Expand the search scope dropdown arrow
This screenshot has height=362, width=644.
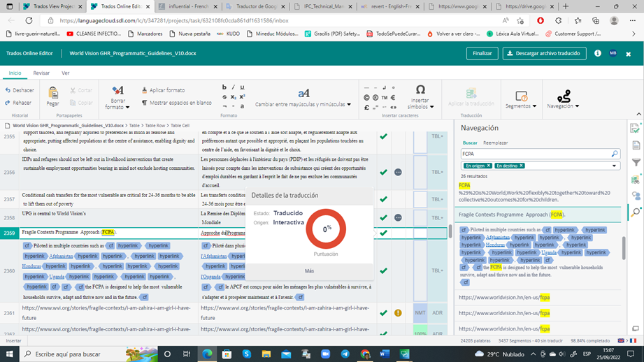pos(614,166)
